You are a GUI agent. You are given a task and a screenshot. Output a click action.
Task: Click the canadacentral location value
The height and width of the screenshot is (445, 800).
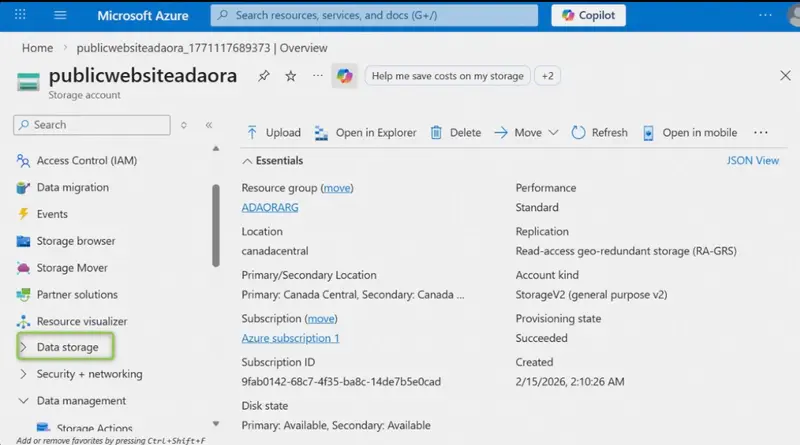[274, 251]
